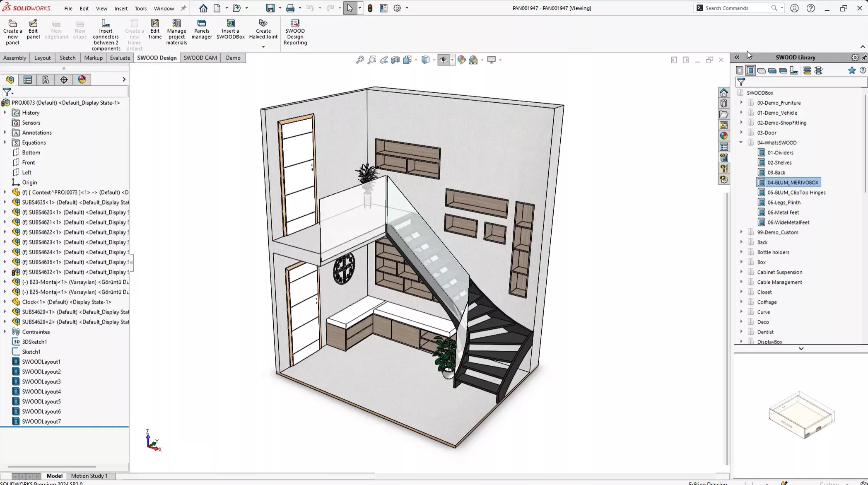
Task: Expand the Equations node
Action: point(5,142)
